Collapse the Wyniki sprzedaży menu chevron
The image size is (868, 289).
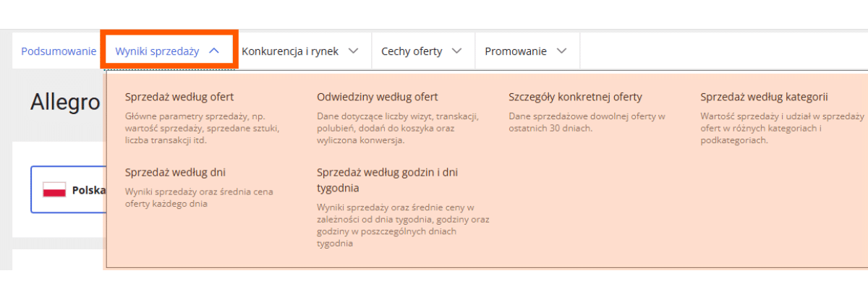pyautogui.click(x=213, y=51)
